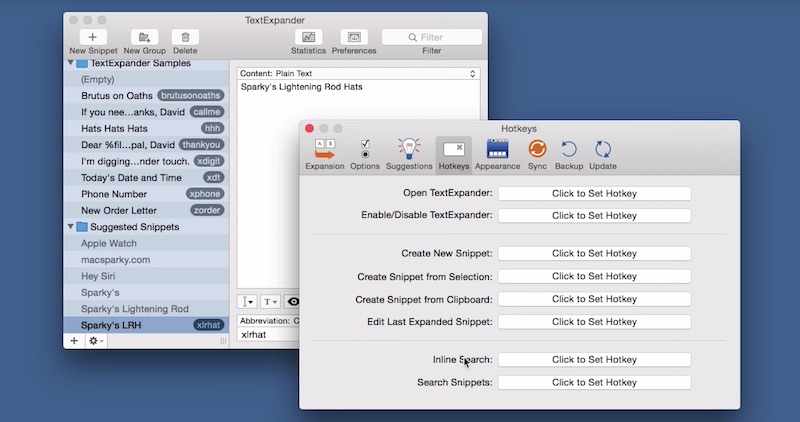Open Statistics from the TextExpander toolbar
This screenshot has height=422, width=800.
click(308, 37)
